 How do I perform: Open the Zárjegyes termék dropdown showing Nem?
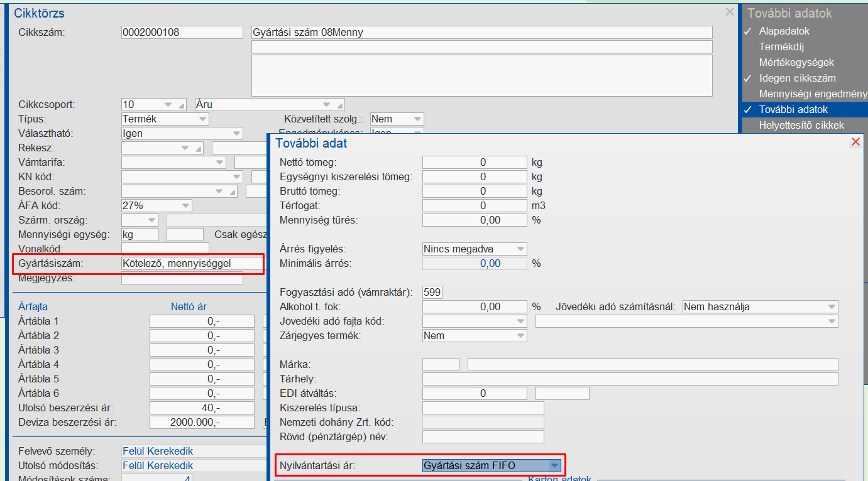tap(520, 336)
